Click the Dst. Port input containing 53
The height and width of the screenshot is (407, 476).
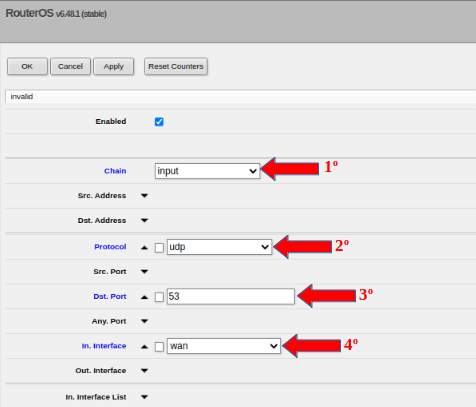click(231, 296)
